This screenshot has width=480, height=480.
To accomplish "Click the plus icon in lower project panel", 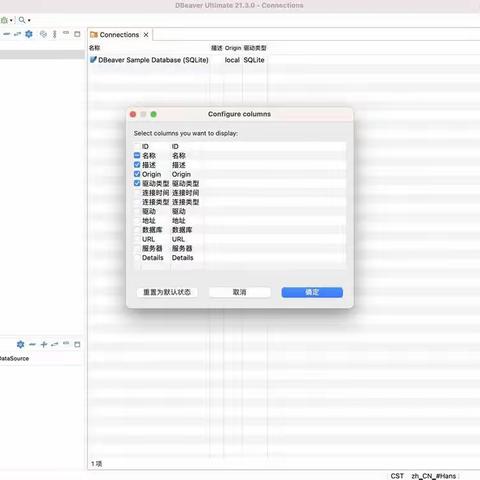I will (44, 344).
